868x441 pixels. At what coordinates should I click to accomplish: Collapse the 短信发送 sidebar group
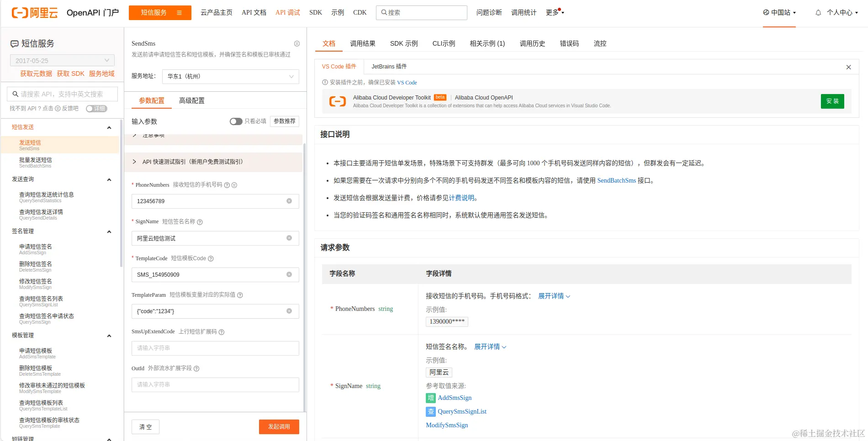click(x=109, y=128)
